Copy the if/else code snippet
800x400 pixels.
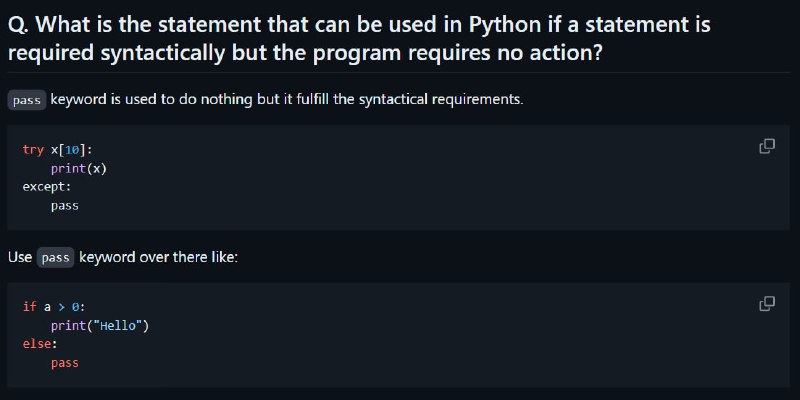[x=767, y=304]
